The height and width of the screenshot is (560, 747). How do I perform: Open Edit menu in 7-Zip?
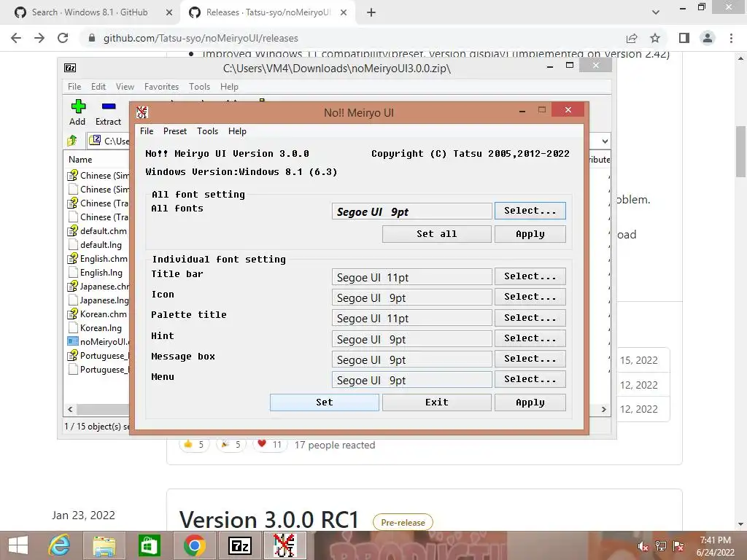pyautogui.click(x=98, y=87)
